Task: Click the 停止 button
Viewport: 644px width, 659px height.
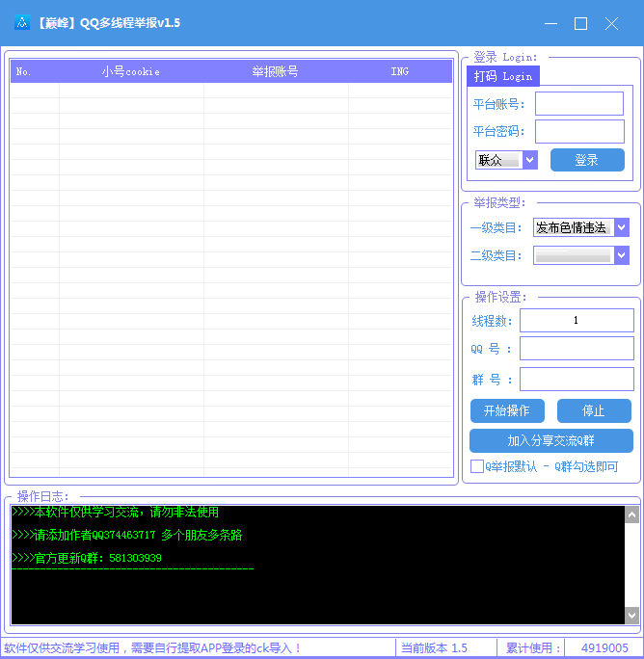Action: (x=593, y=410)
